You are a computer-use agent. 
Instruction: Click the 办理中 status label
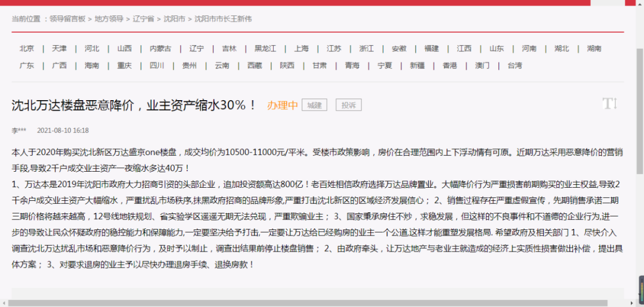tap(283, 106)
